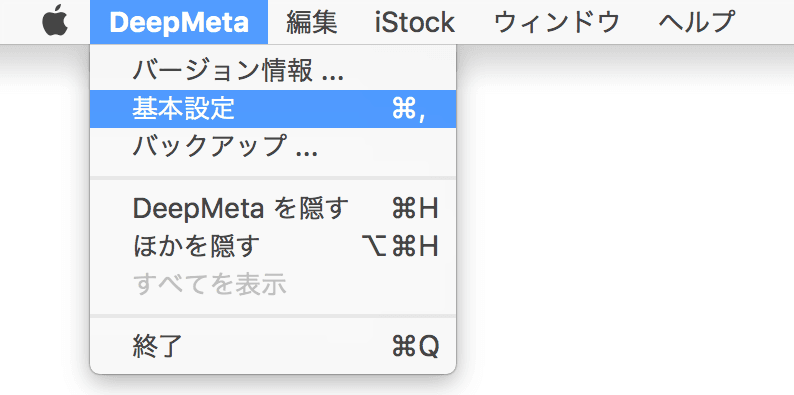Open the Apple menu icon

(x=55, y=22)
